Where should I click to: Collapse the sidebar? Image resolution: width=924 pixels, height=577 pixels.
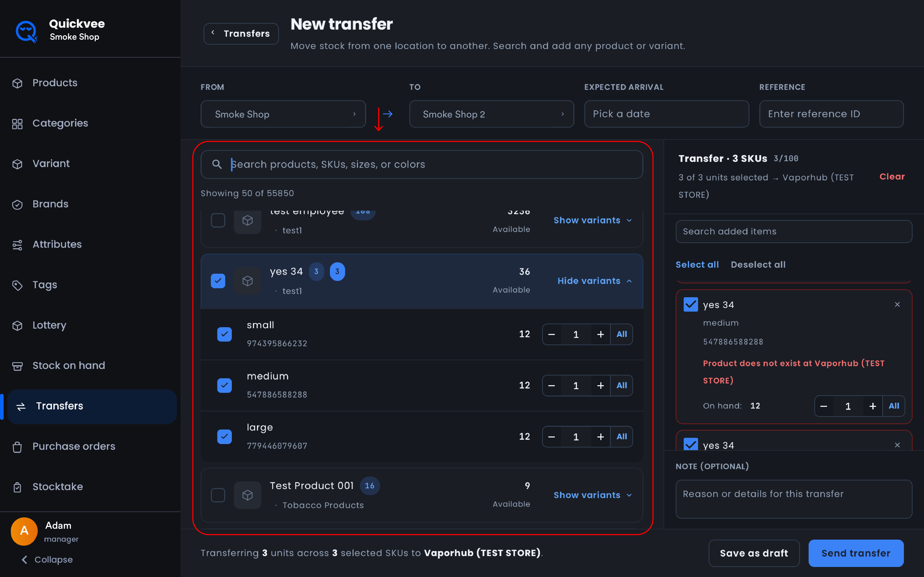tap(47, 560)
